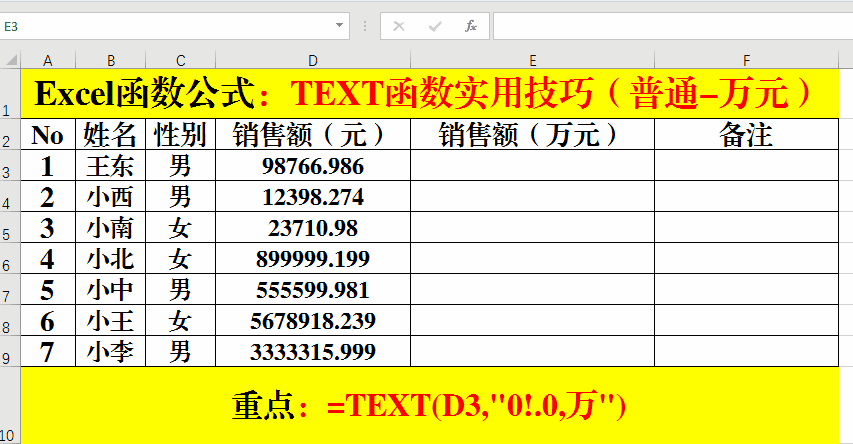Click the '姓名' header cell

pos(110,134)
